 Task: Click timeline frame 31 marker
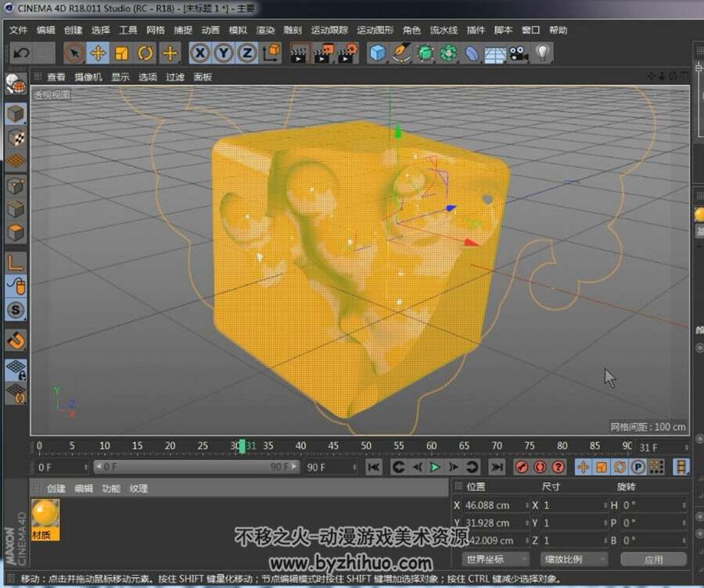click(243, 446)
